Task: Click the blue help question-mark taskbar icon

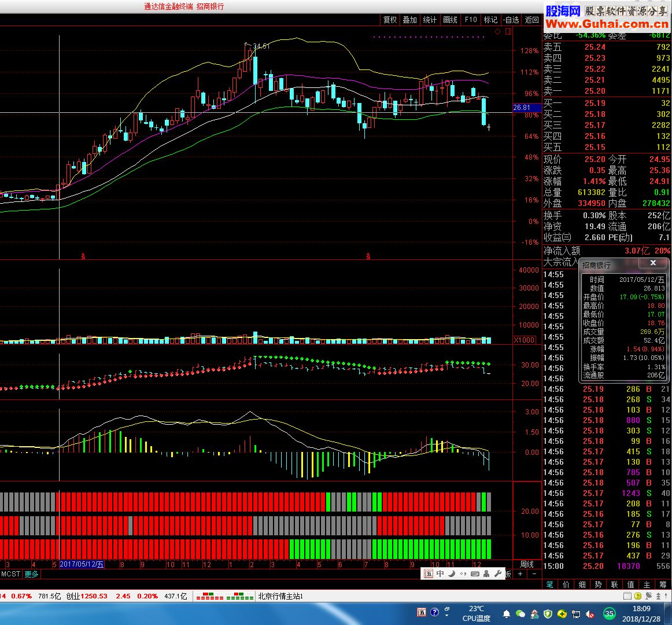Action: coord(434,613)
